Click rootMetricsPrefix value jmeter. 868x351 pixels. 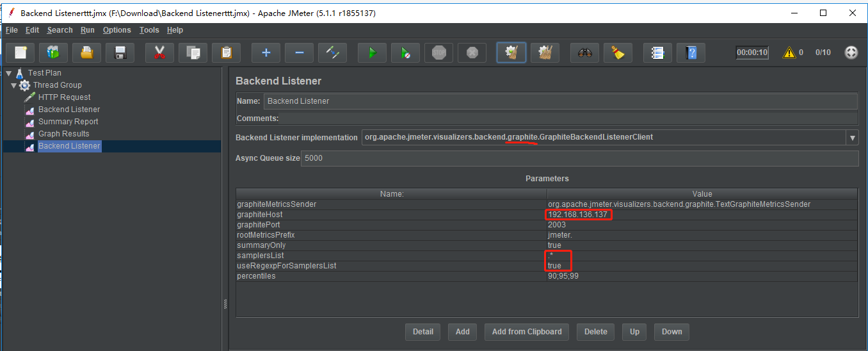[x=702, y=235]
